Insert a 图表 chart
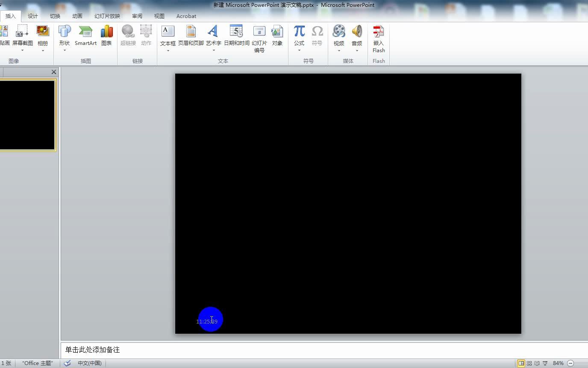 (x=106, y=35)
